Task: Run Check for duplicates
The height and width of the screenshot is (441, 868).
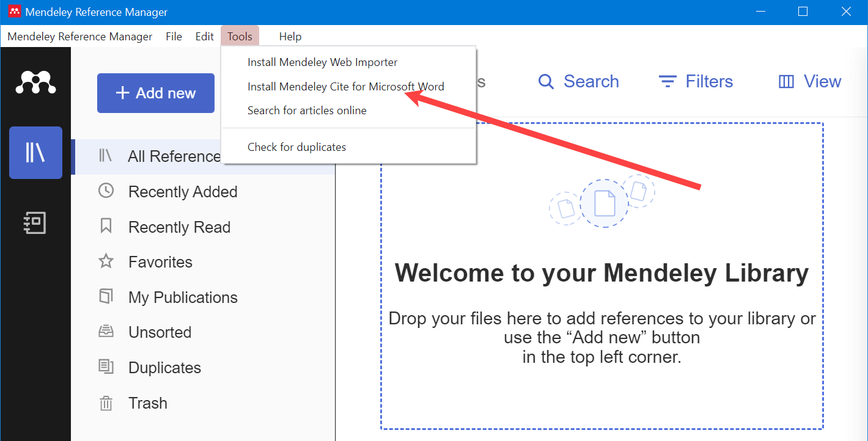Action: pos(296,147)
